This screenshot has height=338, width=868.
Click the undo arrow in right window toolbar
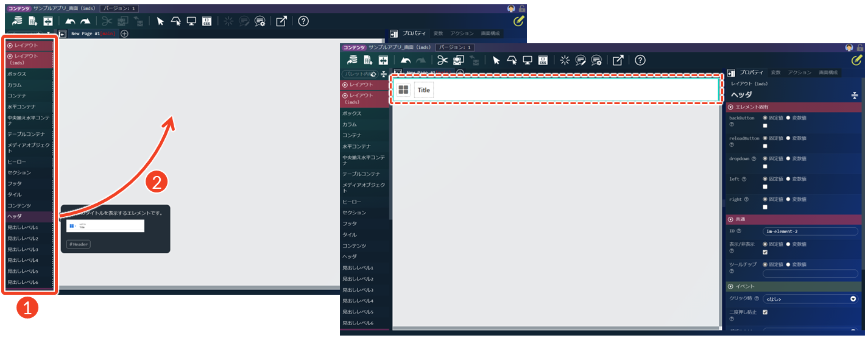click(406, 60)
